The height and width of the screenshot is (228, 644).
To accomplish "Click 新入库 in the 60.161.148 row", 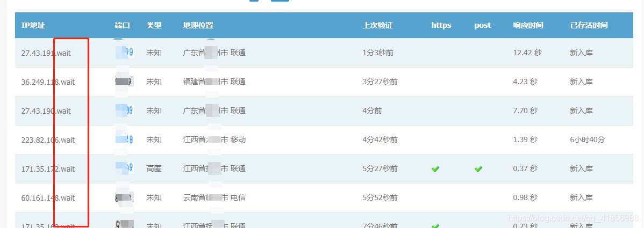I will tap(581, 197).
